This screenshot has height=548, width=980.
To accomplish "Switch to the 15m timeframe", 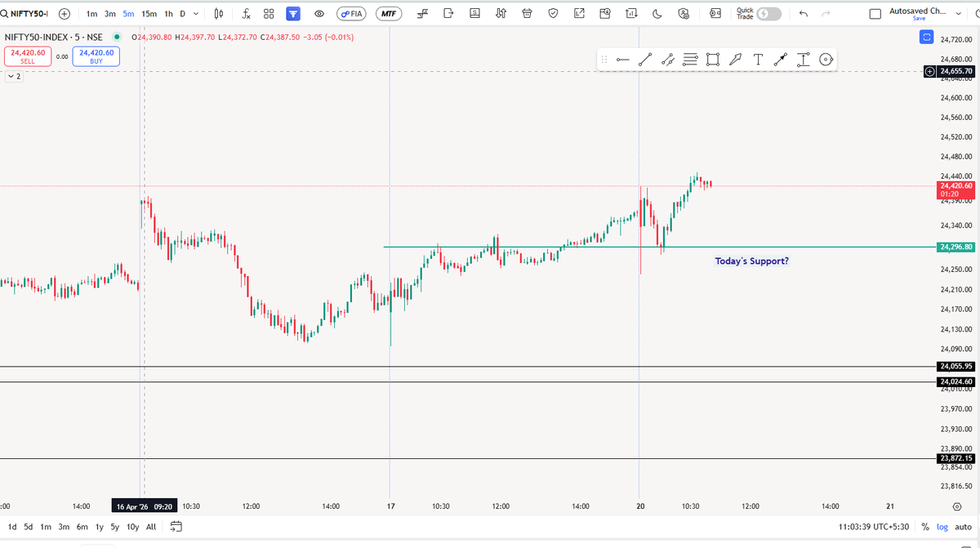I will click(x=149, y=14).
